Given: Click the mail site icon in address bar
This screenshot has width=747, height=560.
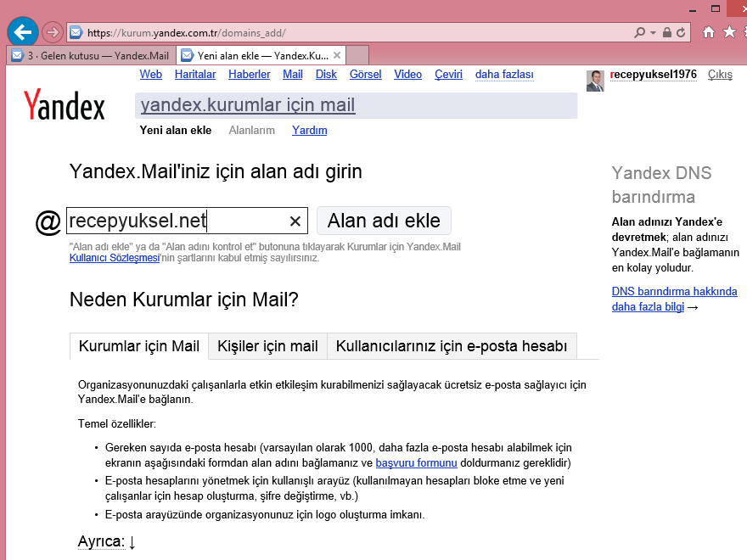Looking at the screenshot, I should coord(76,32).
